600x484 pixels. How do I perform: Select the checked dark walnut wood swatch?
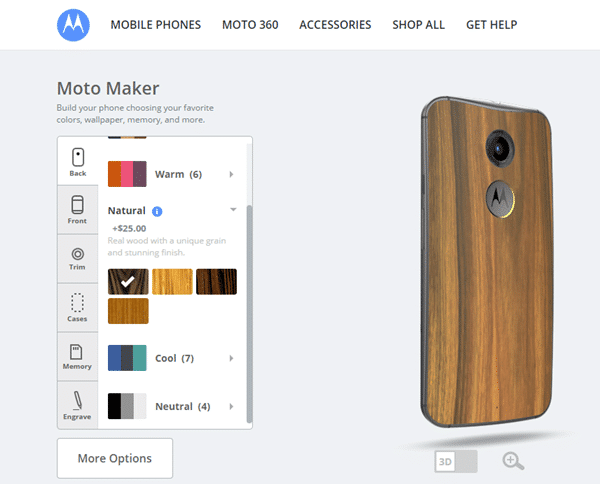click(x=128, y=282)
